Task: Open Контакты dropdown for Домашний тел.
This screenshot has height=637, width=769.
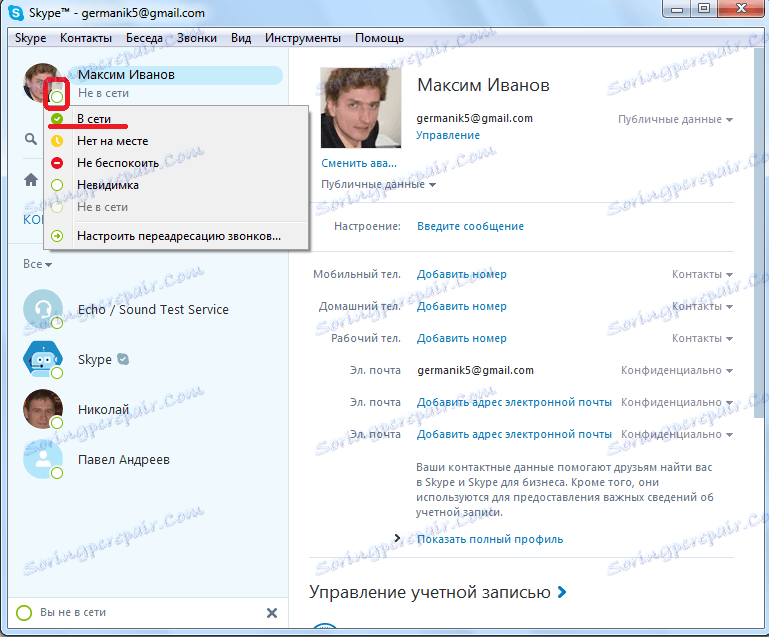Action: click(702, 306)
